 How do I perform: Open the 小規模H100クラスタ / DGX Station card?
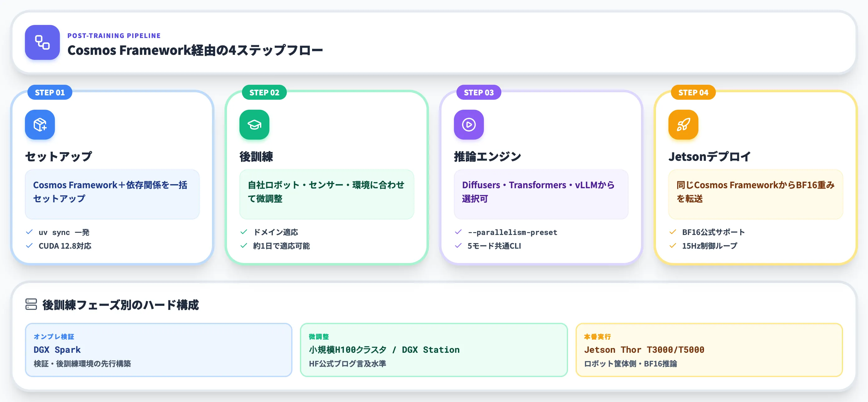click(x=434, y=350)
